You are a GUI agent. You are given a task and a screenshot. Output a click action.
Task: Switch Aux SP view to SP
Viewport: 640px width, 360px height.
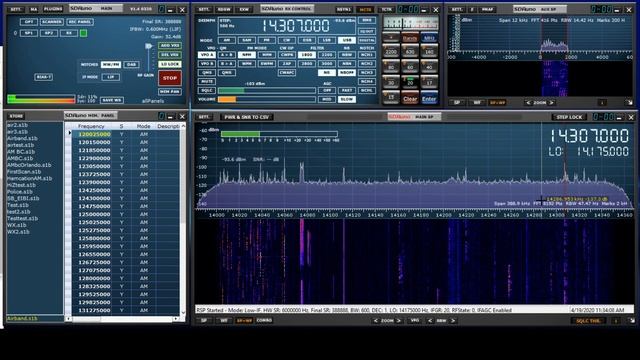click(x=458, y=103)
